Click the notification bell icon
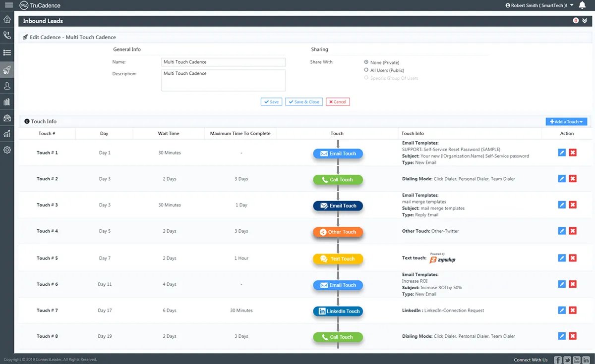Viewport: 595px width, 364px height. pos(582,5)
